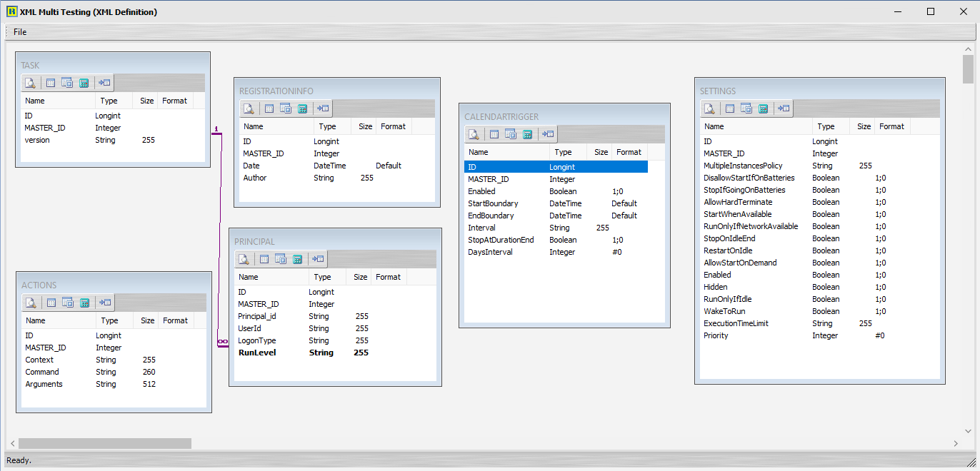This screenshot has width=980, height=471.
Task: Select the highlighted ID row in CALENDARTRIGGER
Action: (556, 167)
